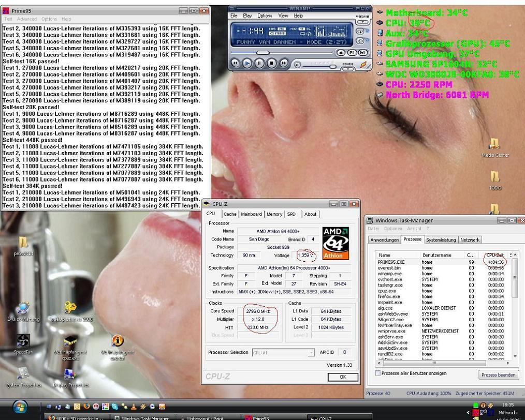
Task: Open the About tab in CPU-Z
Action: (310, 214)
